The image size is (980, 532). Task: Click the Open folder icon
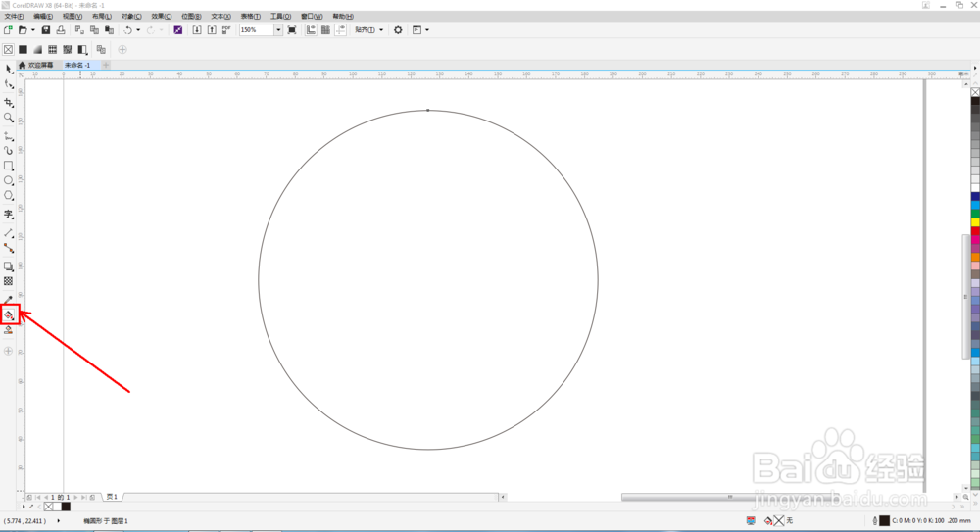point(23,30)
